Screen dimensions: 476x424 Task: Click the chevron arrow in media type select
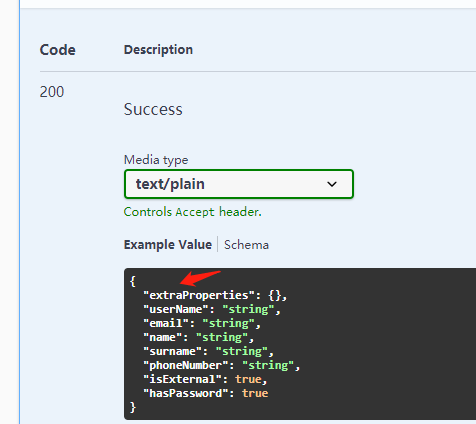[x=332, y=184]
